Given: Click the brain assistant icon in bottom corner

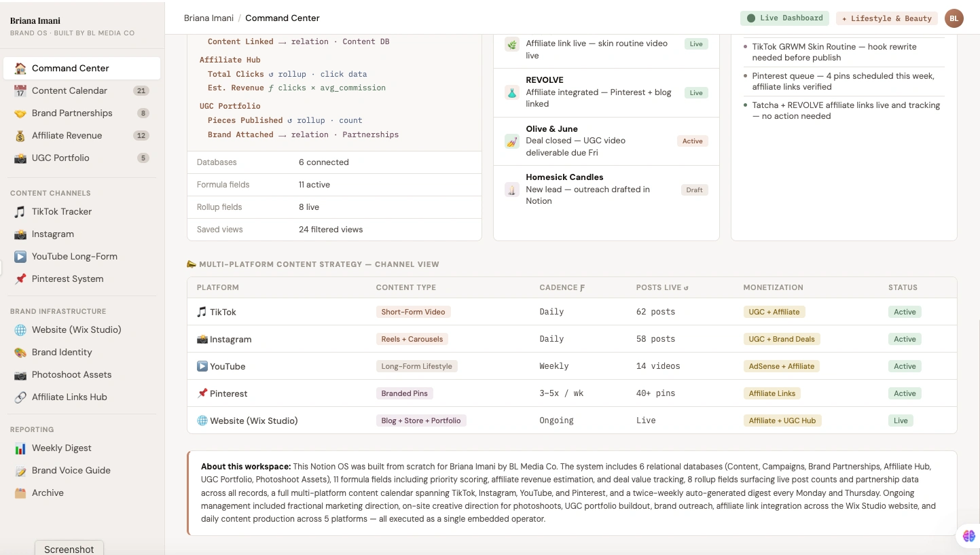Looking at the screenshot, I should pos(968,536).
